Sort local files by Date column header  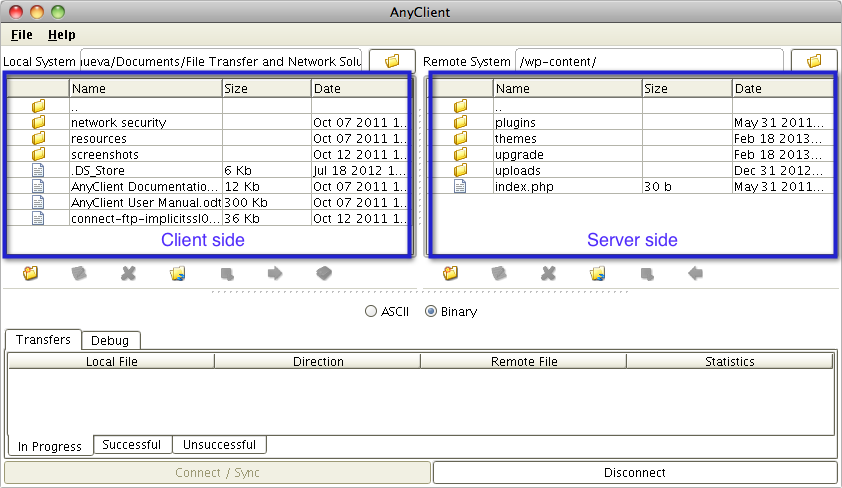coord(359,89)
